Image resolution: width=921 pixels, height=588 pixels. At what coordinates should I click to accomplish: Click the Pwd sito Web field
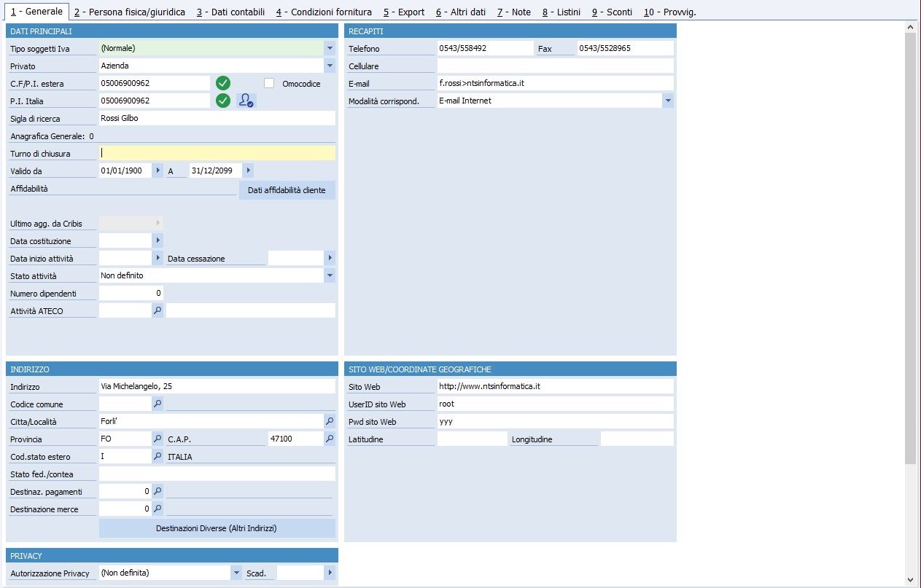click(556, 421)
